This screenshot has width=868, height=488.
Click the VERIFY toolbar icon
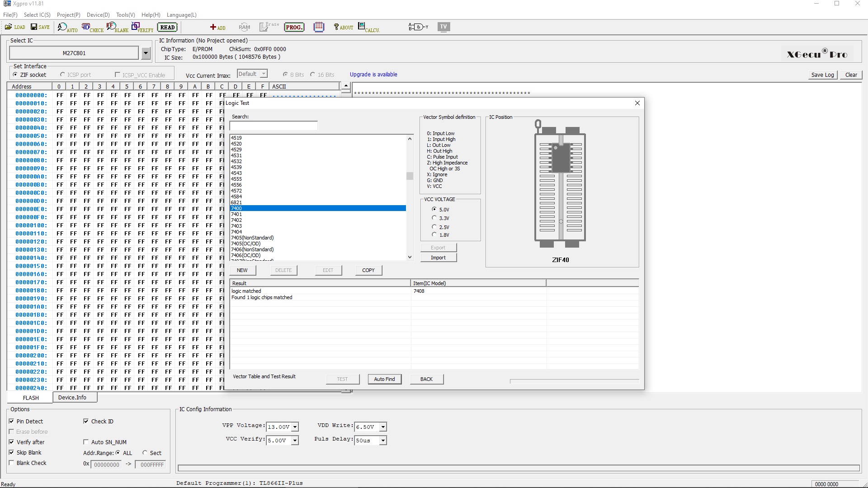[142, 28]
